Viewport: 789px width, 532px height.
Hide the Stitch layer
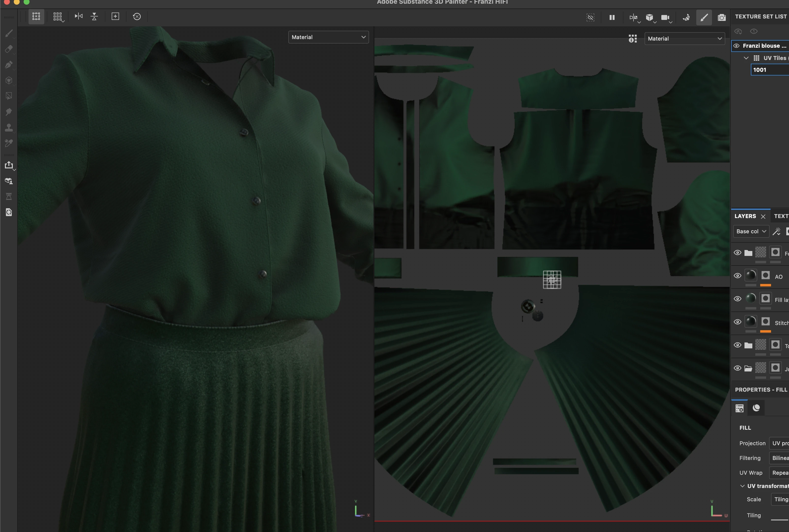pyautogui.click(x=737, y=322)
